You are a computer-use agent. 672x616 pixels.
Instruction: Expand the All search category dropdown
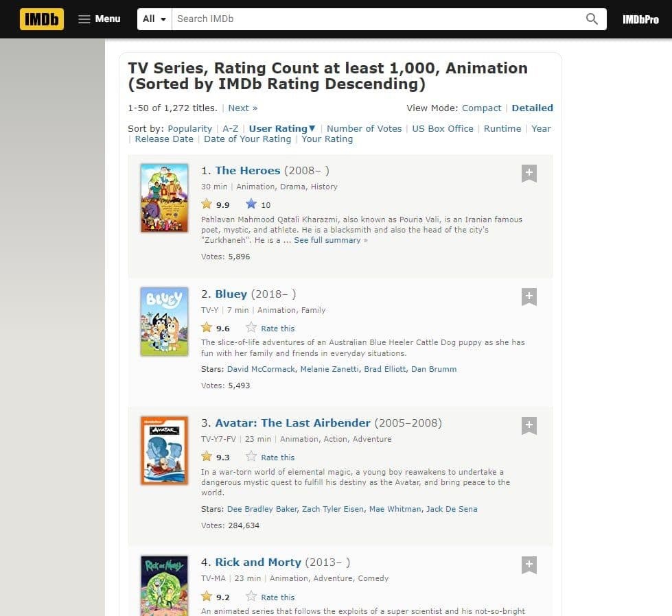pyautogui.click(x=154, y=19)
